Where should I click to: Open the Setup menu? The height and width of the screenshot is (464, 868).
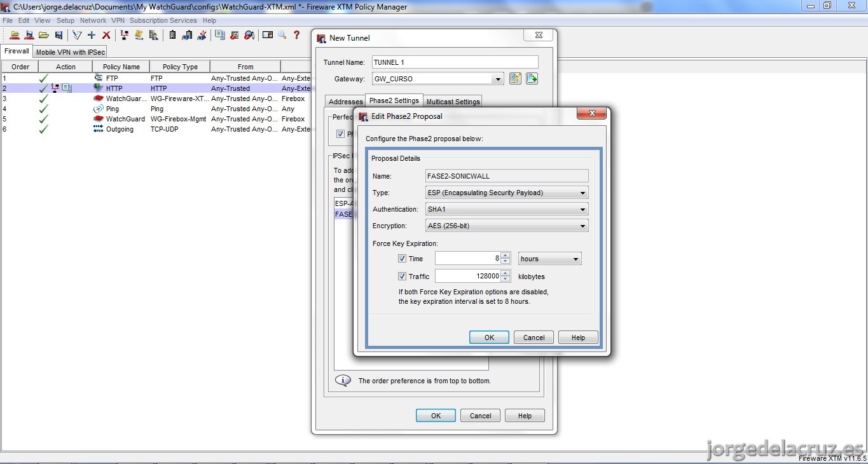click(65, 20)
